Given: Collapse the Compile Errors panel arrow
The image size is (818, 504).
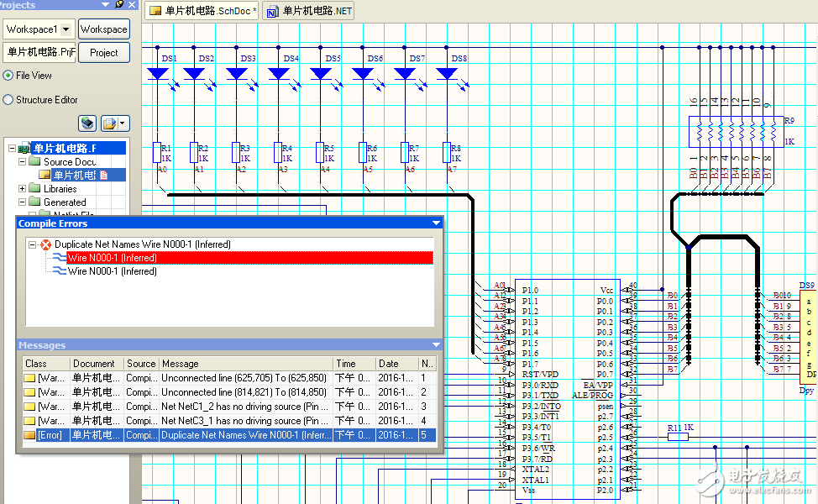Looking at the screenshot, I should coord(435,223).
